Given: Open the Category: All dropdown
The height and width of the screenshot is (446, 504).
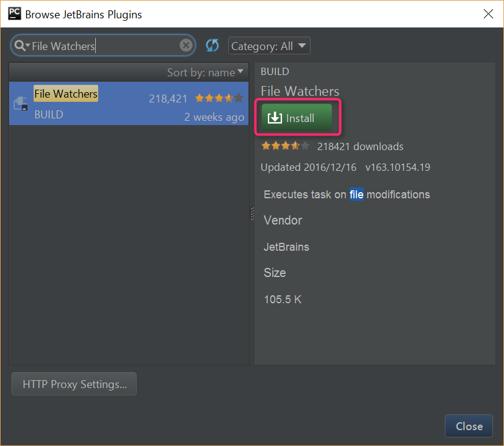Looking at the screenshot, I should (269, 46).
